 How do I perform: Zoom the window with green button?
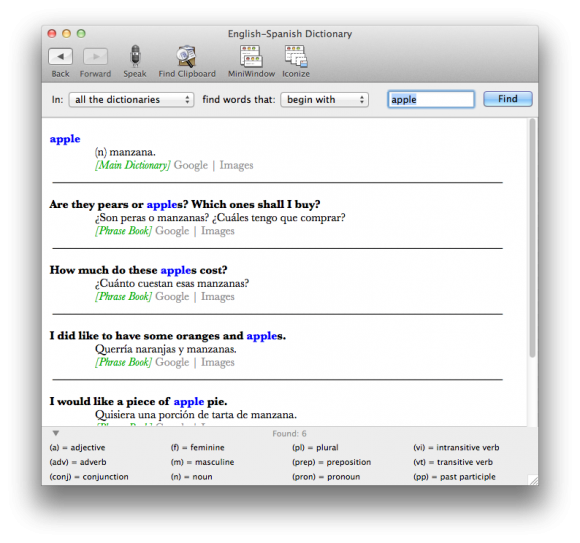tap(81, 34)
